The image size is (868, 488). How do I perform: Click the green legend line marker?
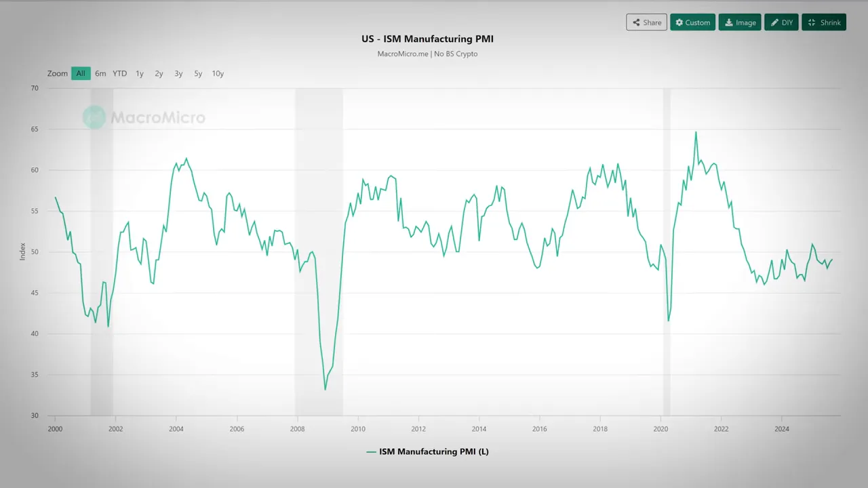point(371,451)
